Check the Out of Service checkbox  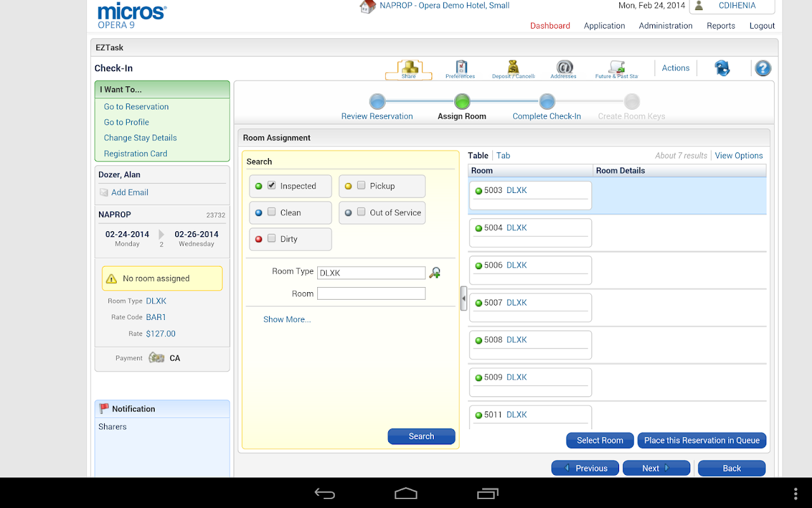361,212
